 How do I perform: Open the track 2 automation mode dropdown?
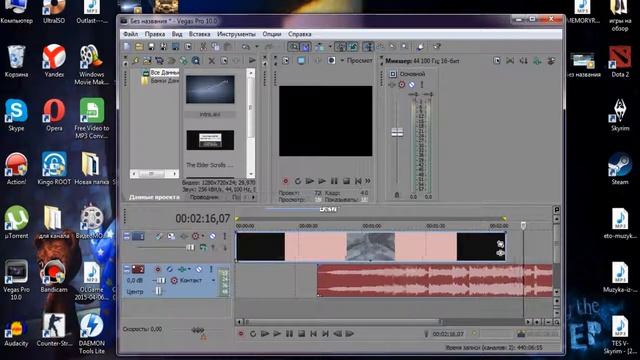pos(213,280)
